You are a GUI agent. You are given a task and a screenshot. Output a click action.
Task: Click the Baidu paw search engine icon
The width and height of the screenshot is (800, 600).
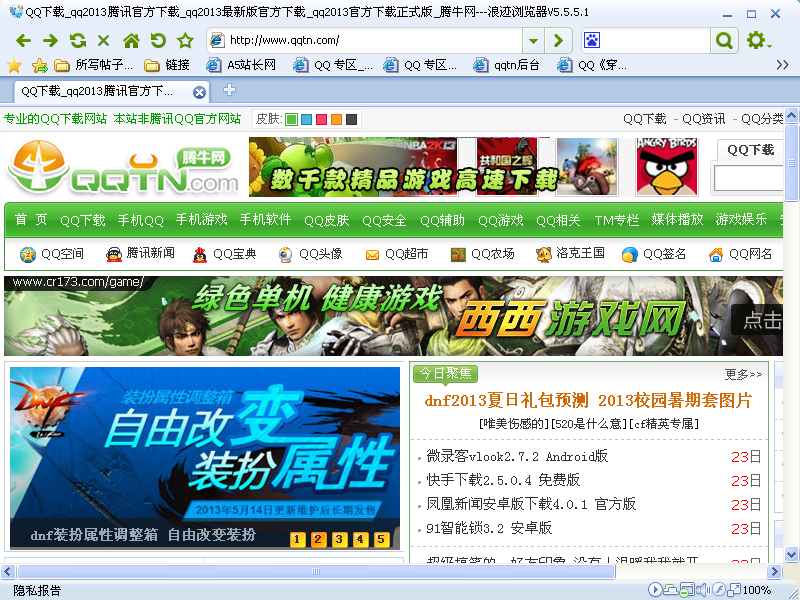coord(592,40)
